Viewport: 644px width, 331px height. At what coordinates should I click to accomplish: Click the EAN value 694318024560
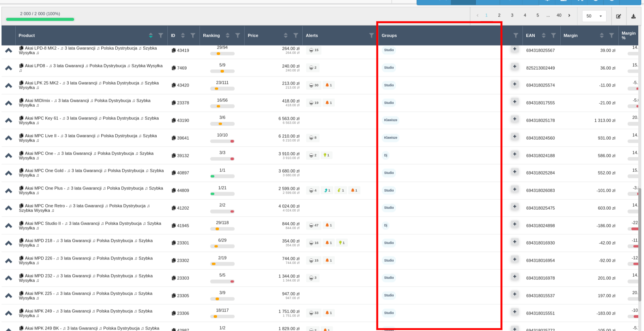pos(540,138)
